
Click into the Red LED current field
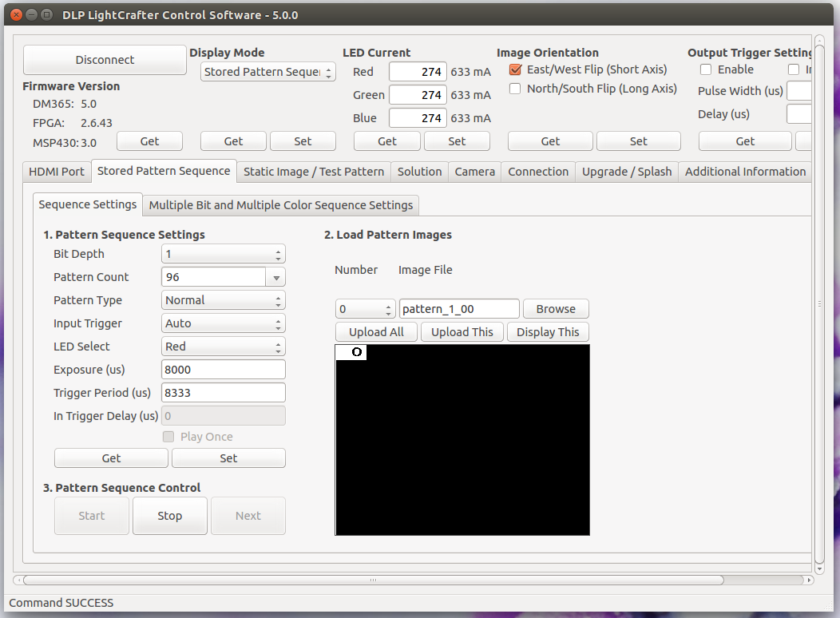[x=418, y=72]
